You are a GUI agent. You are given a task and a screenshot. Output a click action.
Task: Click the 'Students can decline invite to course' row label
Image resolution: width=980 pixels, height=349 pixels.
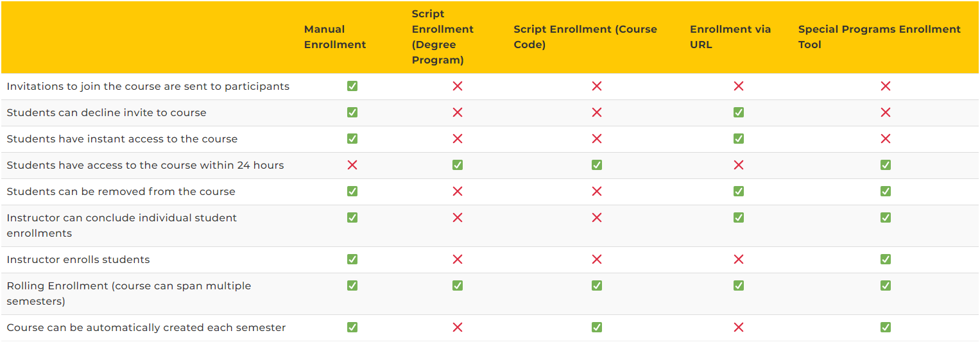click(107, 113)
